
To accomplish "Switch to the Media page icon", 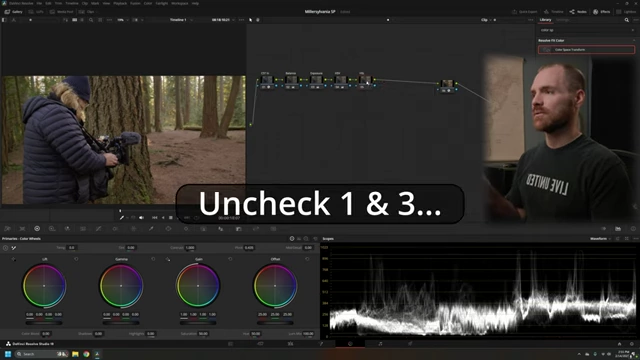I will tap(231, 344).
